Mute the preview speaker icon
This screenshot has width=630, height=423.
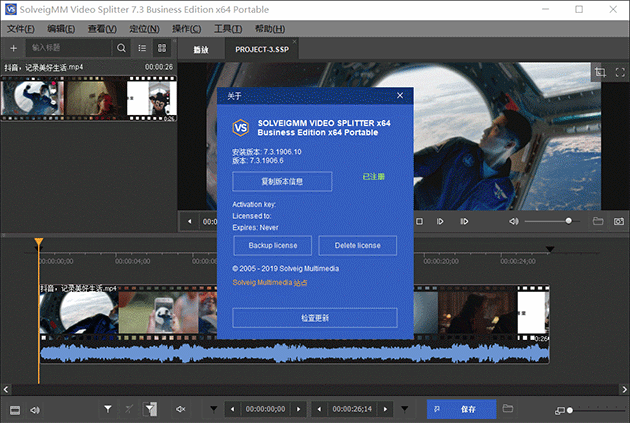click(x=513, y=221)
